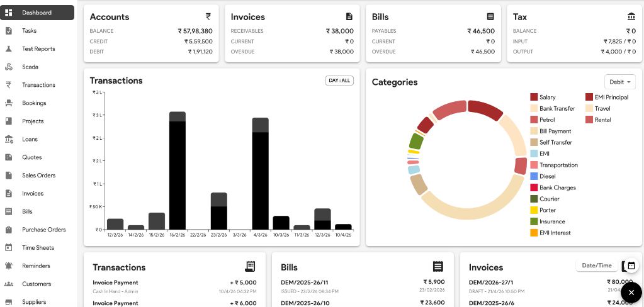Click Transportation legend label
644x307 pixels.
[x=558, y=165]
